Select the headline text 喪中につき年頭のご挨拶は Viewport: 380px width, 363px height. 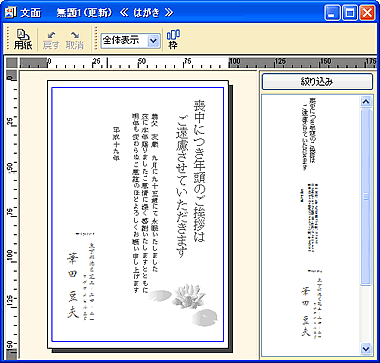[x=200, y=171]
